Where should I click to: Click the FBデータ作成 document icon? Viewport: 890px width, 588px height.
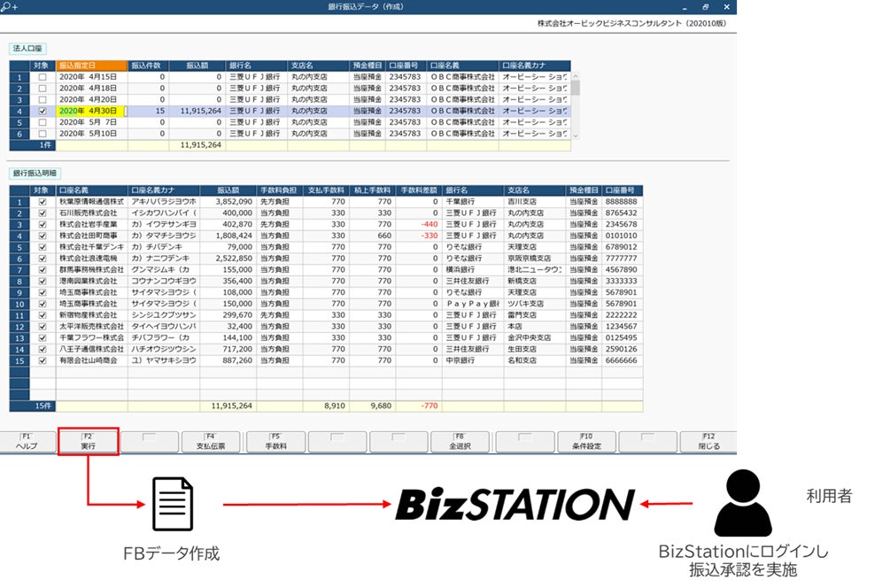click(173, 504)
